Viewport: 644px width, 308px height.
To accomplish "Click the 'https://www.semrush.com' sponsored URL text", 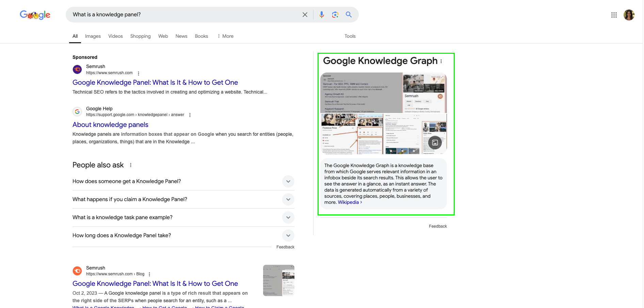I will tap(109, 73).
